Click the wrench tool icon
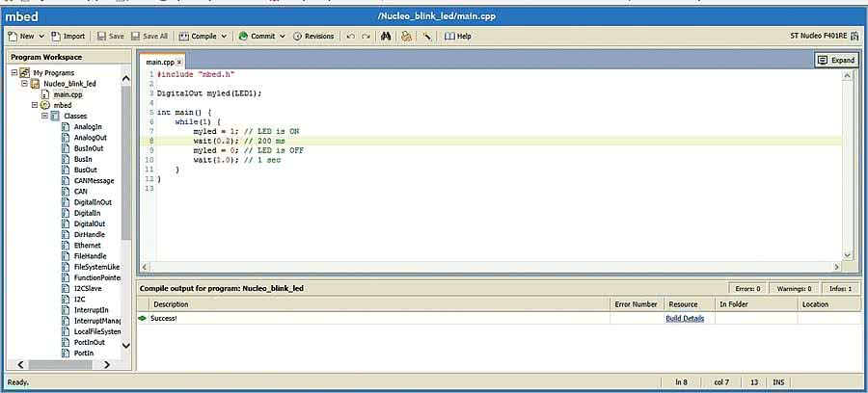The image size is (868, 393). click(x=425, y=36)
